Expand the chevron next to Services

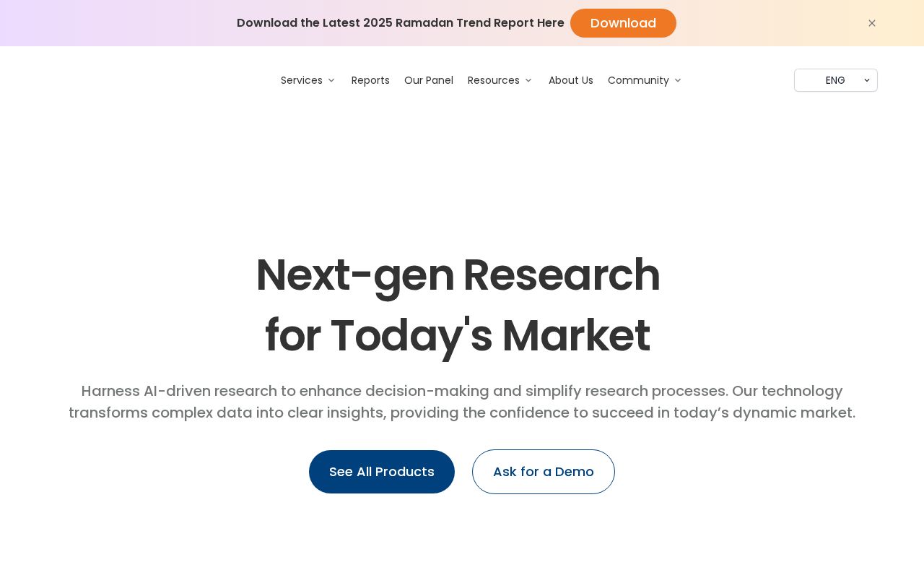(x=331, y=80)
